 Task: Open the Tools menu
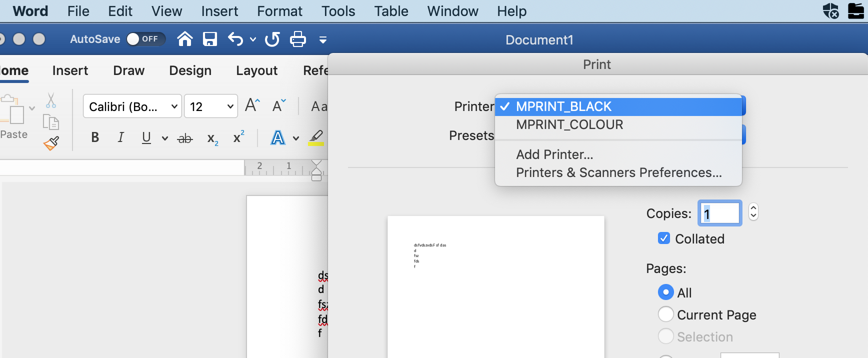coord(338,11)
